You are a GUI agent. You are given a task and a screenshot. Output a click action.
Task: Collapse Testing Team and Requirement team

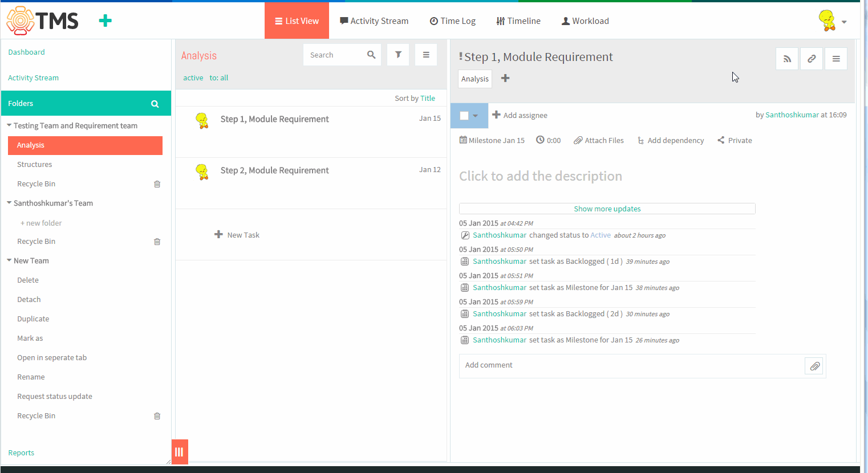pyautogui.click(x=9, y=125)
